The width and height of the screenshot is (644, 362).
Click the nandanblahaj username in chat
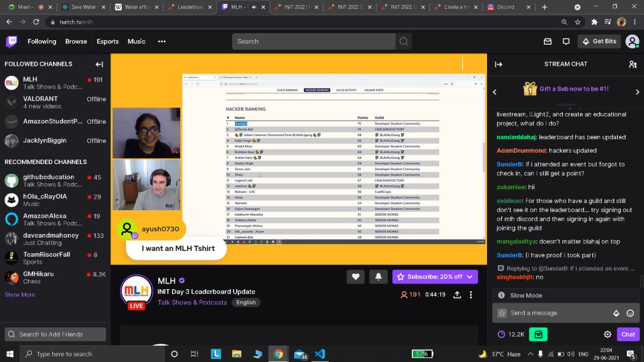[x=516, y=137]
